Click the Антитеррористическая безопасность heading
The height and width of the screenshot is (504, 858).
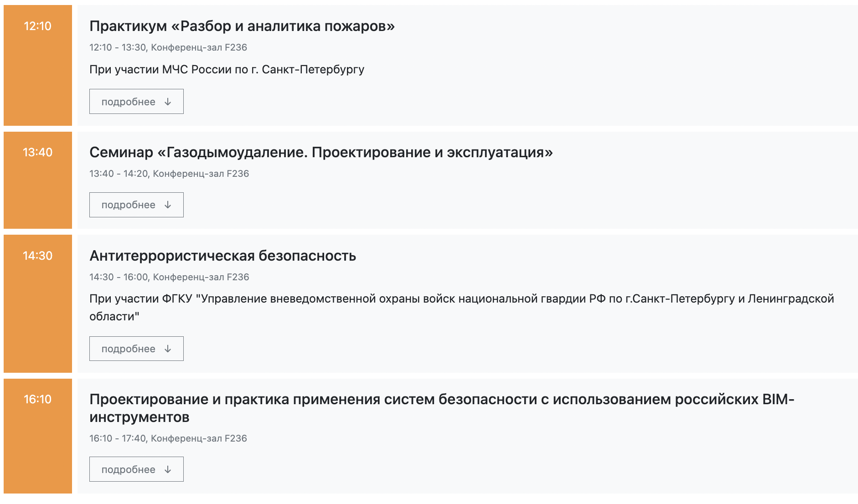[x=222, y=256]
